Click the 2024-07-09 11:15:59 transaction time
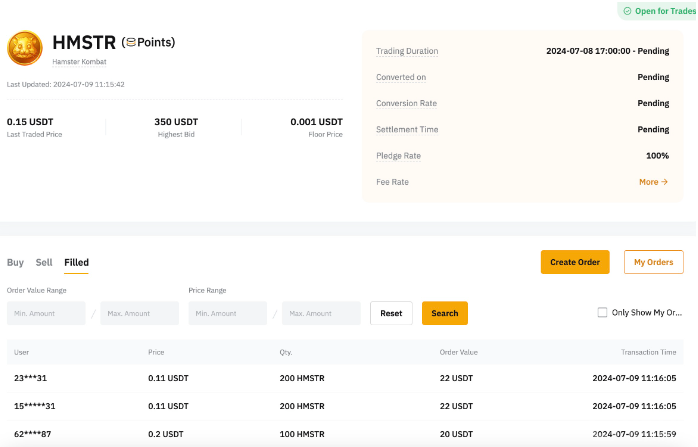Viewport: 698px width, 447px height. tap(634, 434)
